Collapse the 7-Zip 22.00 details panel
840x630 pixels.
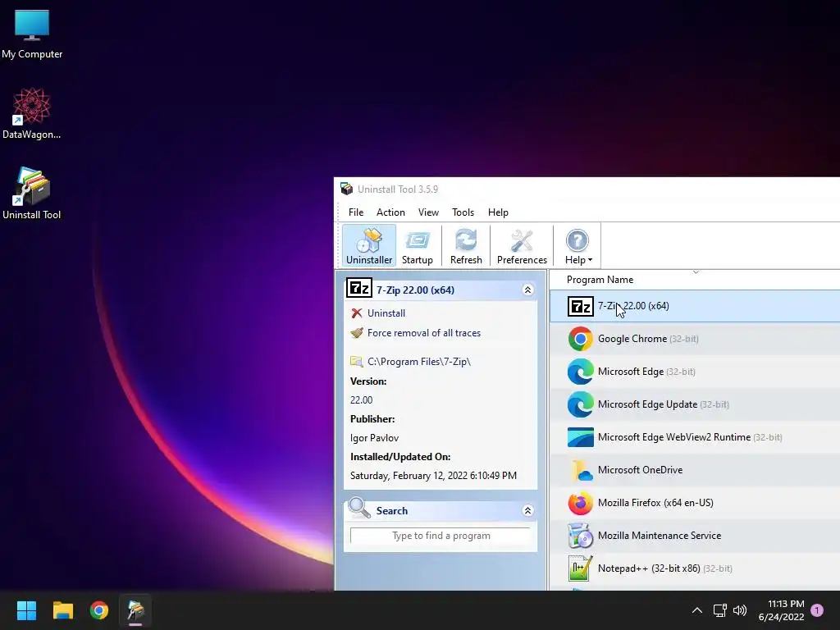click(x=527, y=290)
